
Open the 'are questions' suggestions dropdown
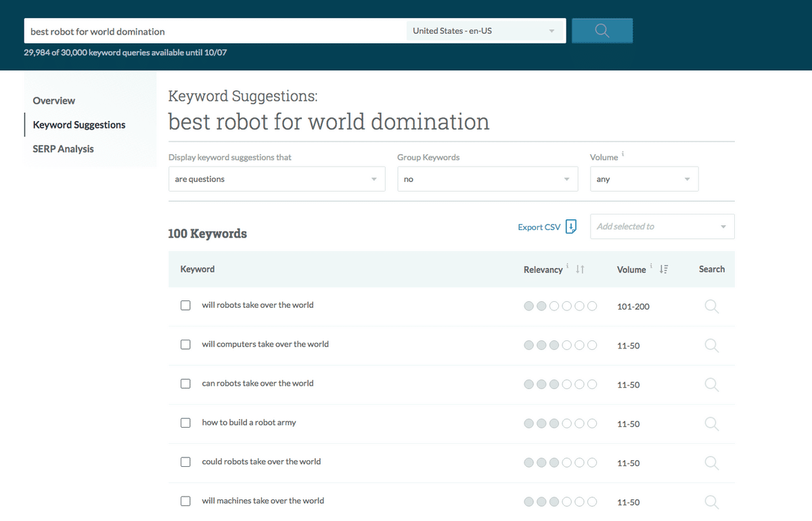tap(276, 179)
